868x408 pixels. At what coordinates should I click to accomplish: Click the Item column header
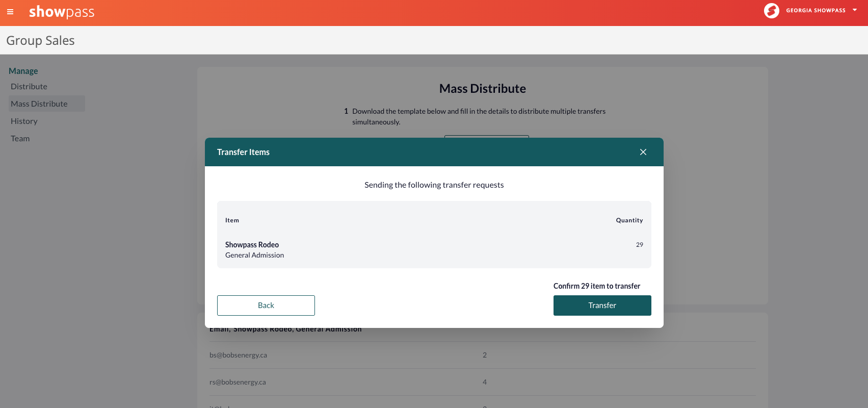pyautogui.click(x=232, y=220)
